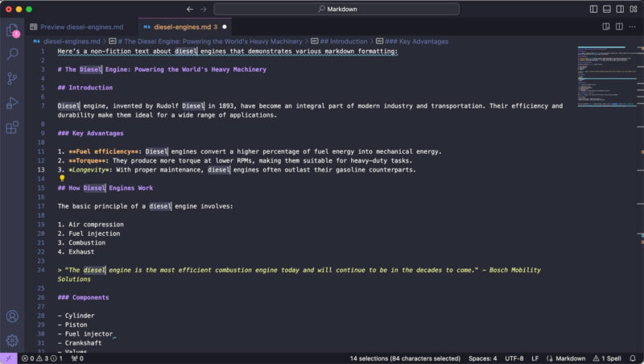Click the diesel-engines.md breadcrumb
The width and height of the screenshot is (644, 364).
point(72,42)
